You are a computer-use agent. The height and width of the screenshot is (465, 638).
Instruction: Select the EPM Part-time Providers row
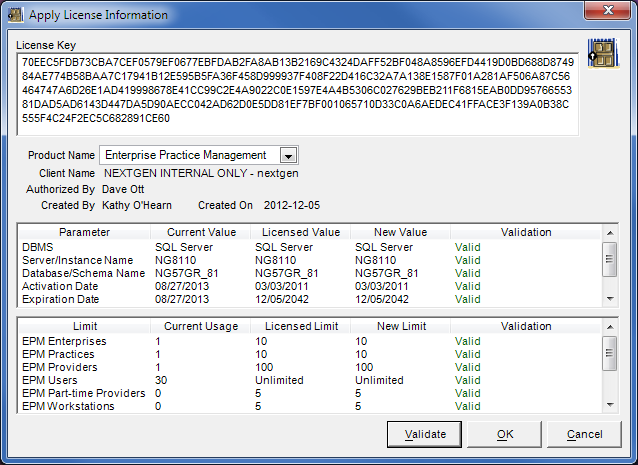309,393
